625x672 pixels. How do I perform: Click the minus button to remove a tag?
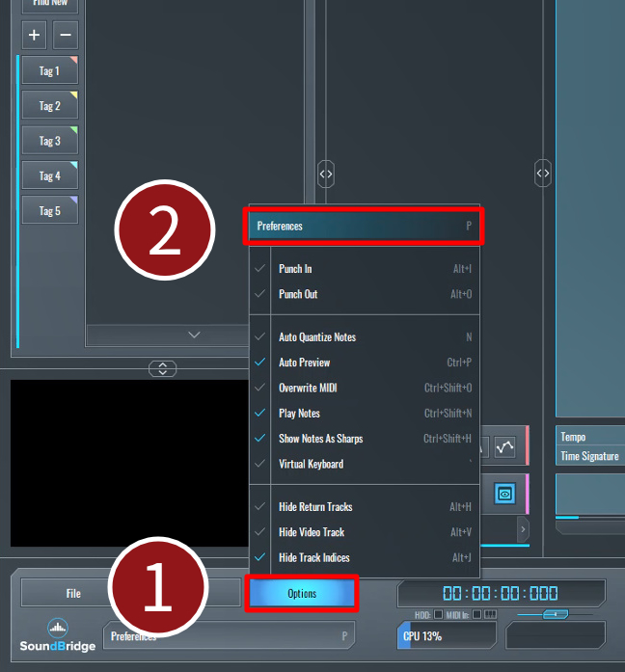(65, 36)
